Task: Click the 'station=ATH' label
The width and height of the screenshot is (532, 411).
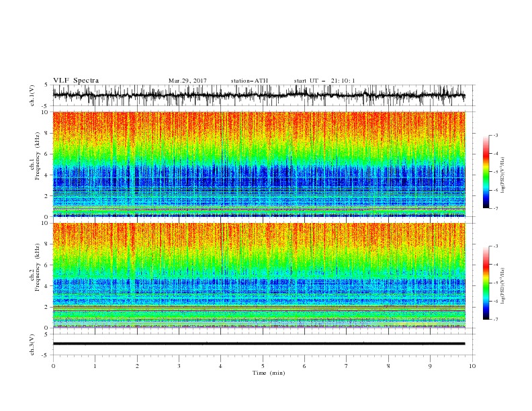Action: tap(249, 81)
